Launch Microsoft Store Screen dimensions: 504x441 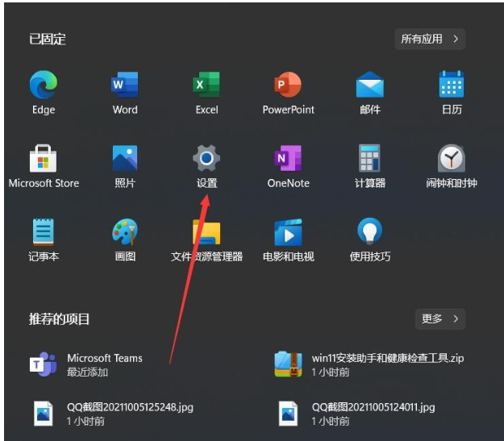click(x=44, y=158)
